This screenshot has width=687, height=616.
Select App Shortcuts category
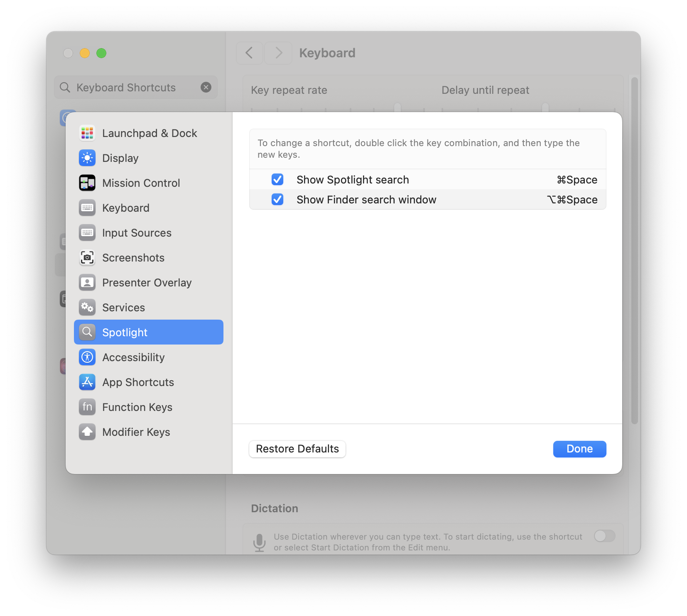click(149, 382)
